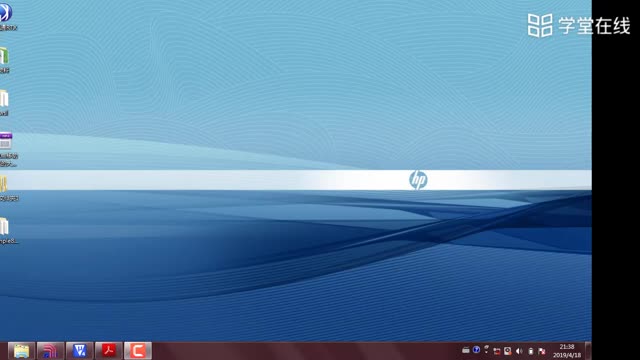Screen dimensions: 640x360
Task: Click the disk-shaped tray icon beside the speaker
Action: 507,351
